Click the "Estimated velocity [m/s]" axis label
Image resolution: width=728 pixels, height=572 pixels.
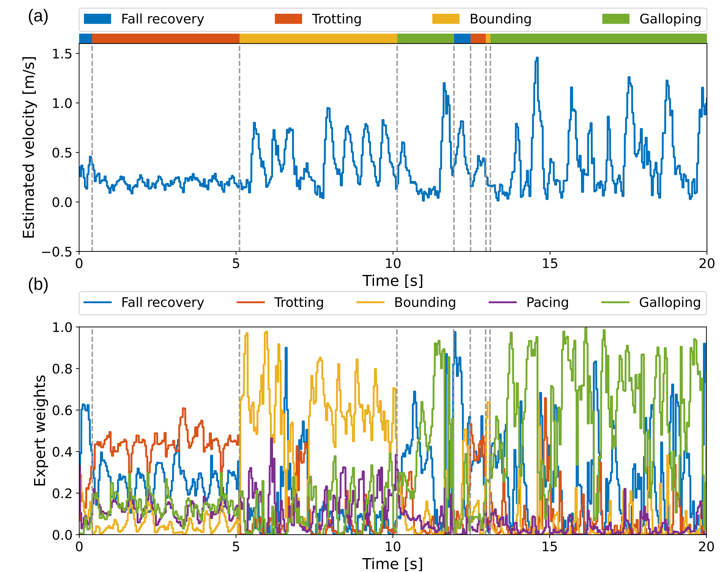(x=29, y=147)
